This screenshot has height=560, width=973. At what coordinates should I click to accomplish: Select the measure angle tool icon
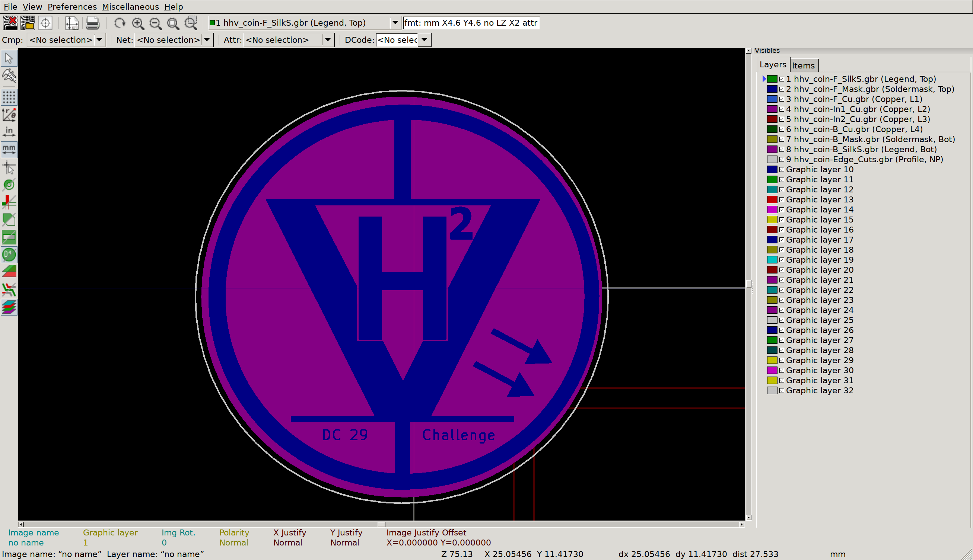pyautogui.click(x=9, y=115)
